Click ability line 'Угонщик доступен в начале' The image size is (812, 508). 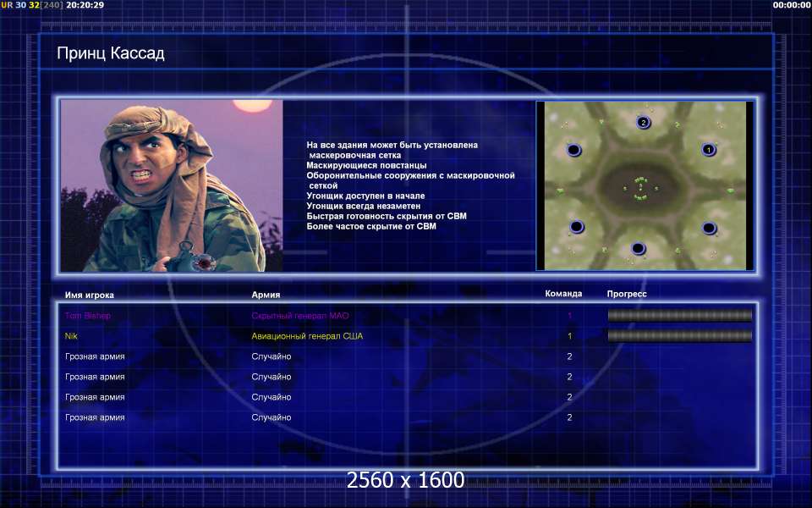[x=365, y=196]
